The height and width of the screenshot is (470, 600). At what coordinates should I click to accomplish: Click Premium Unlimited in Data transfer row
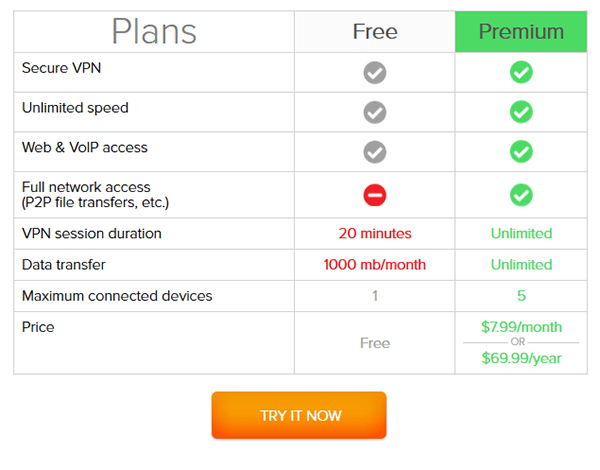pyautogui.click(x=521, y=264)
